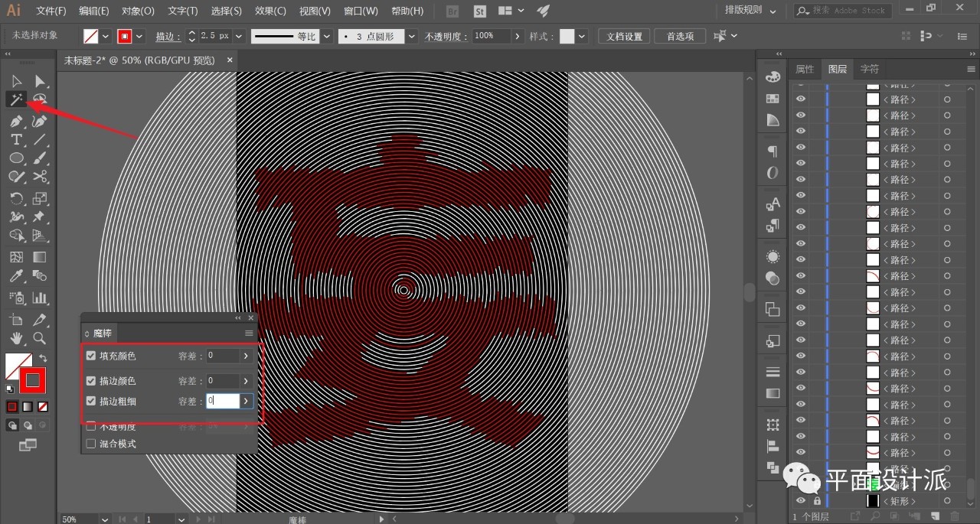Toggle the lock on the 矩形 row
Viewport: 980px width, 524px height.
tap(817, 500)
